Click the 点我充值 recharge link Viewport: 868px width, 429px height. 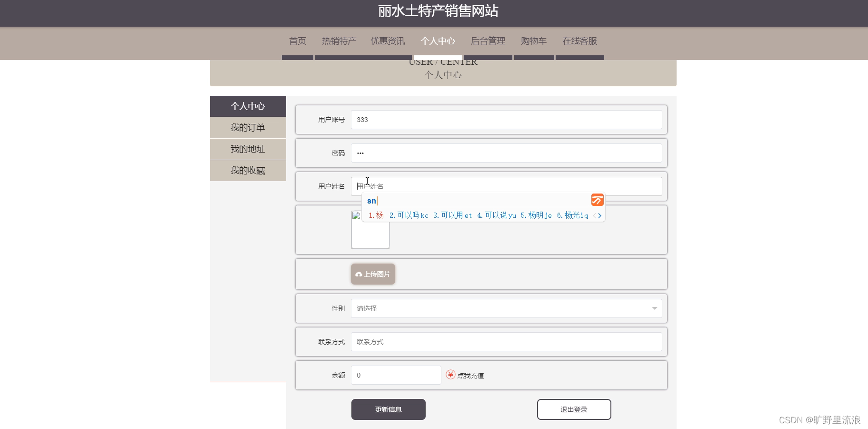(470, 375)
